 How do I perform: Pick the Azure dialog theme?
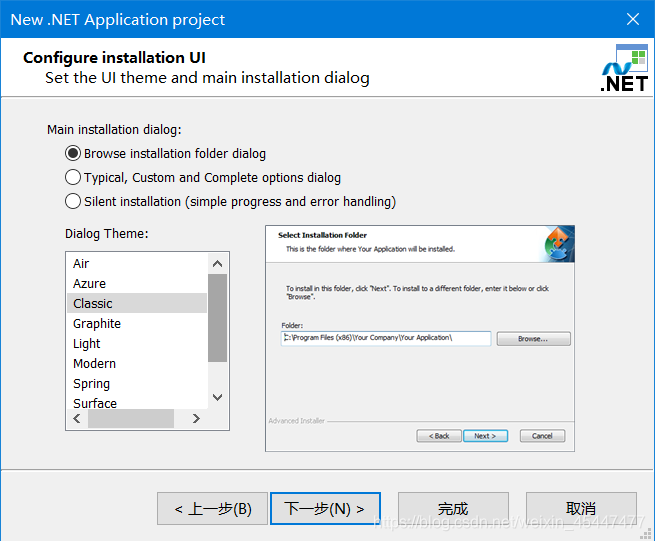137,284
